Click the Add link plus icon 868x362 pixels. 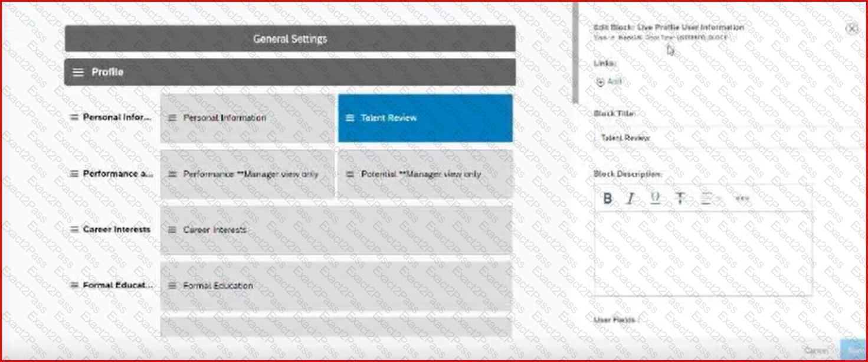click(x=600, y=83)
